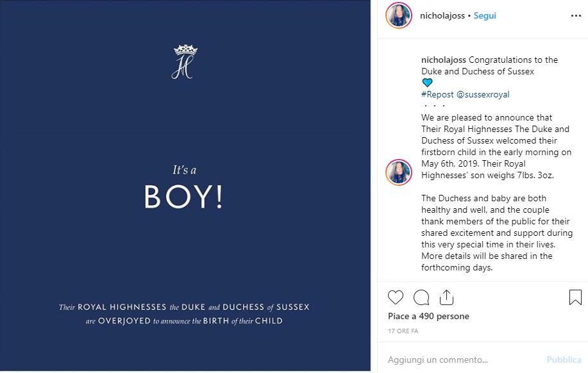Click the blue heart emoji in the caption
588x373 pixels.
[x=427, y=82]
